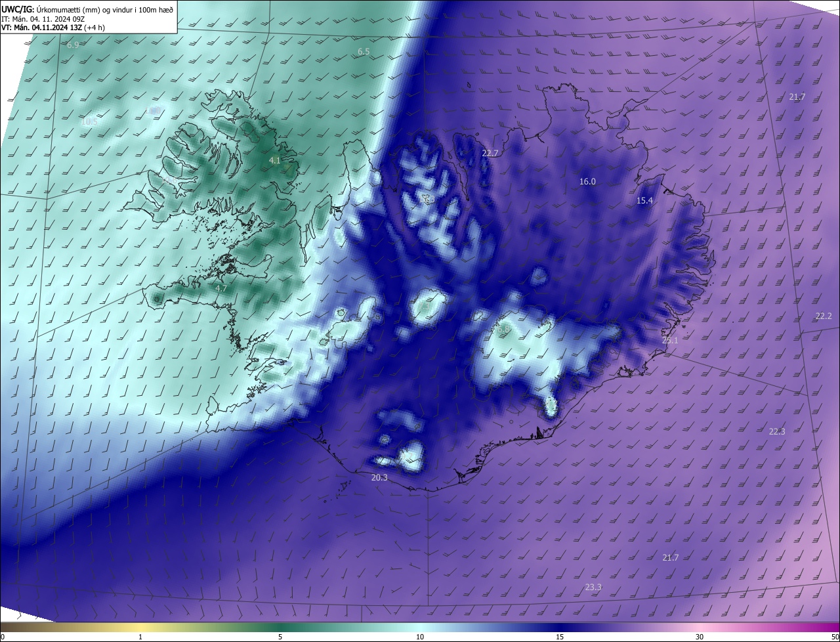
Task: Click the 6.5 precipitation value
Action: (364, 51)
